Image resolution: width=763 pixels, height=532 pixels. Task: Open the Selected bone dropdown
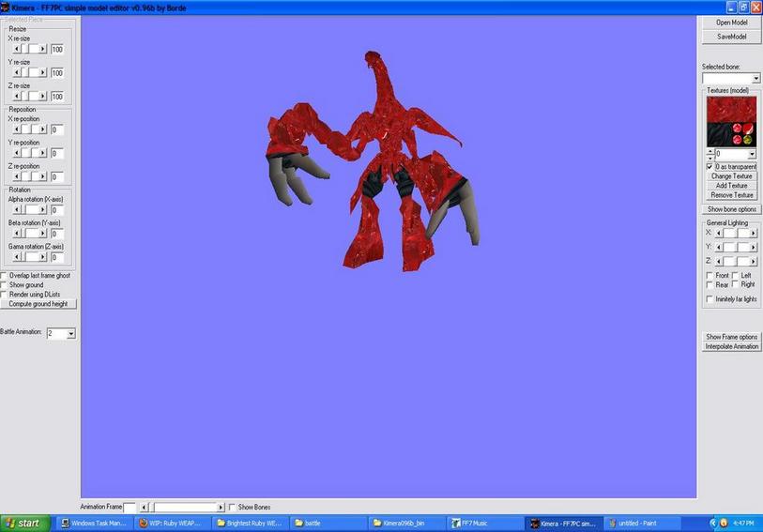755,78
